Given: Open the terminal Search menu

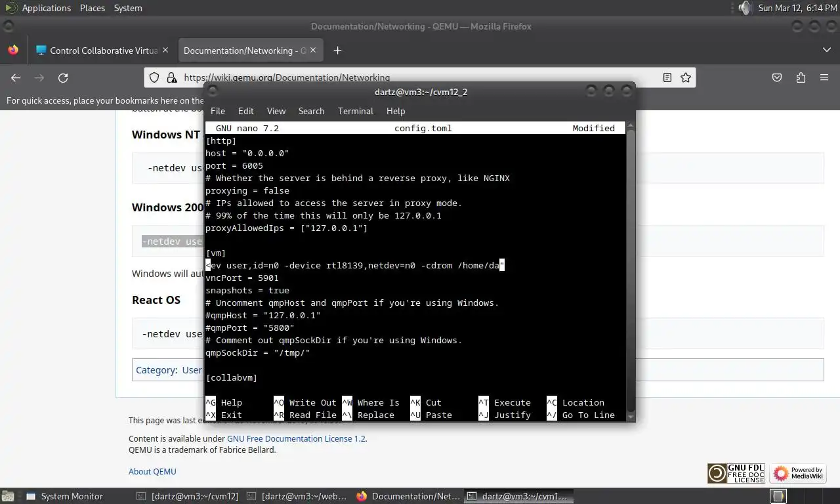Looking at the screenshot, I should (x=311, y=111).
